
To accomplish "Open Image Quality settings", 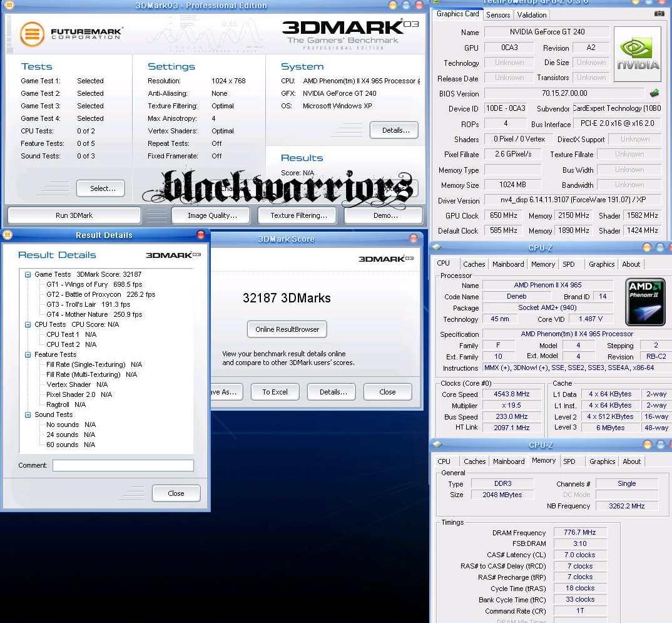I will tap(211, 215).
